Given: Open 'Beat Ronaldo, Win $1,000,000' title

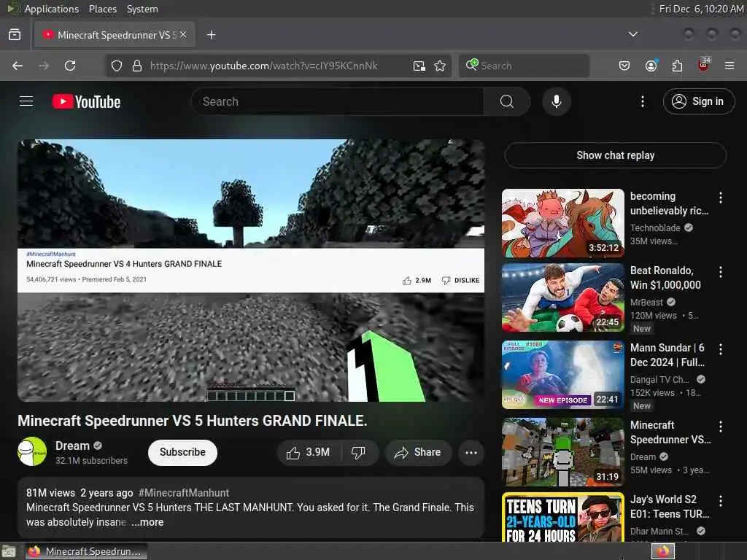Looking at the screenshot, I should (x=665, y=278).
